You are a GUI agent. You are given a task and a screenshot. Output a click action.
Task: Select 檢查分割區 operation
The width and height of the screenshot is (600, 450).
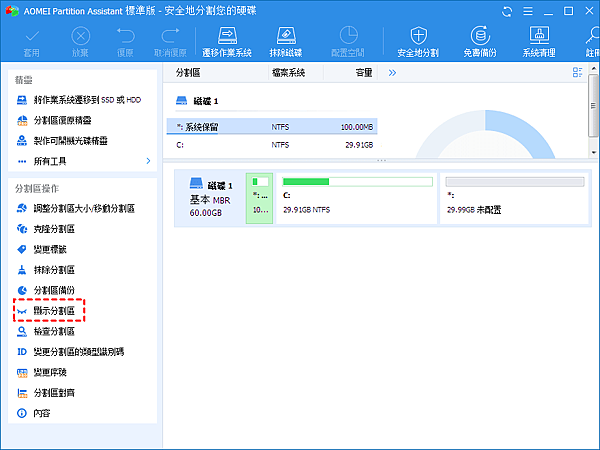46,331
